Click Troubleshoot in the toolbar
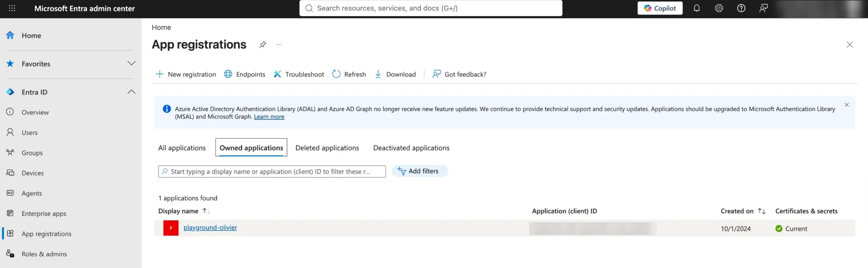Screen dimensions: 868x268 coord(299,74)
